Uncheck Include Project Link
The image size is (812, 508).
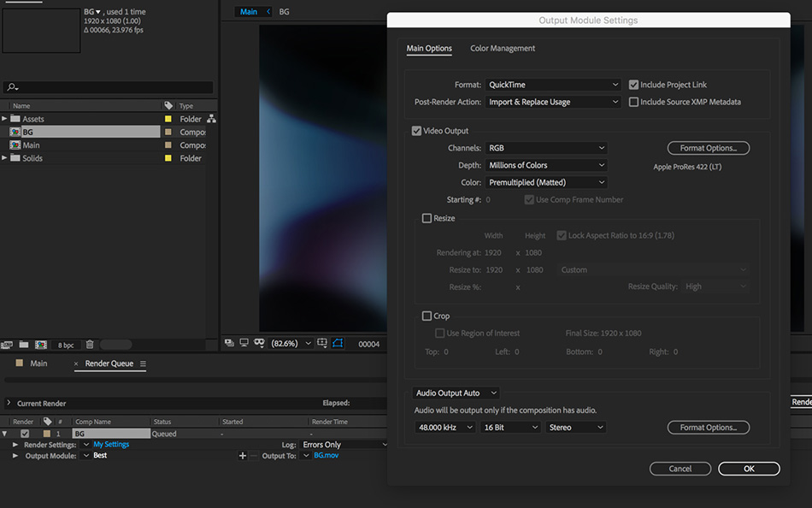pos(633,85)
